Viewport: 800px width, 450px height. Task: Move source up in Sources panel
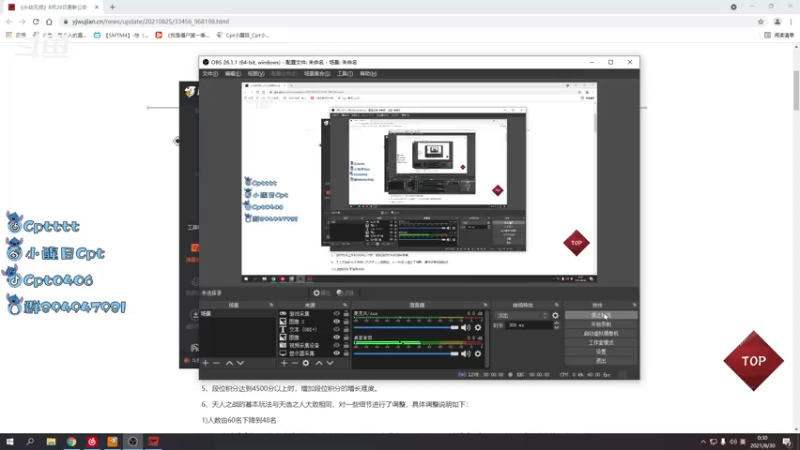click(319, 363)
